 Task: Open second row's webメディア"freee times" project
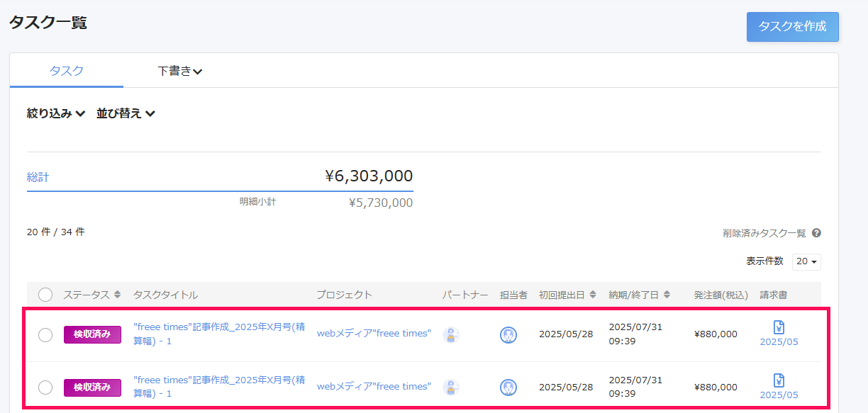pyautogui.click(x=374, y=387)
